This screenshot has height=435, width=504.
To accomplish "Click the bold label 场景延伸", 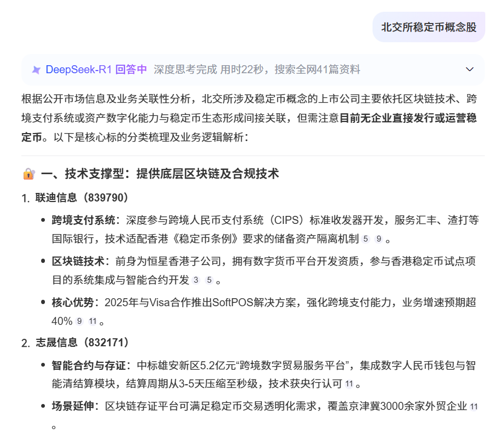I will [x=73, y=406].
